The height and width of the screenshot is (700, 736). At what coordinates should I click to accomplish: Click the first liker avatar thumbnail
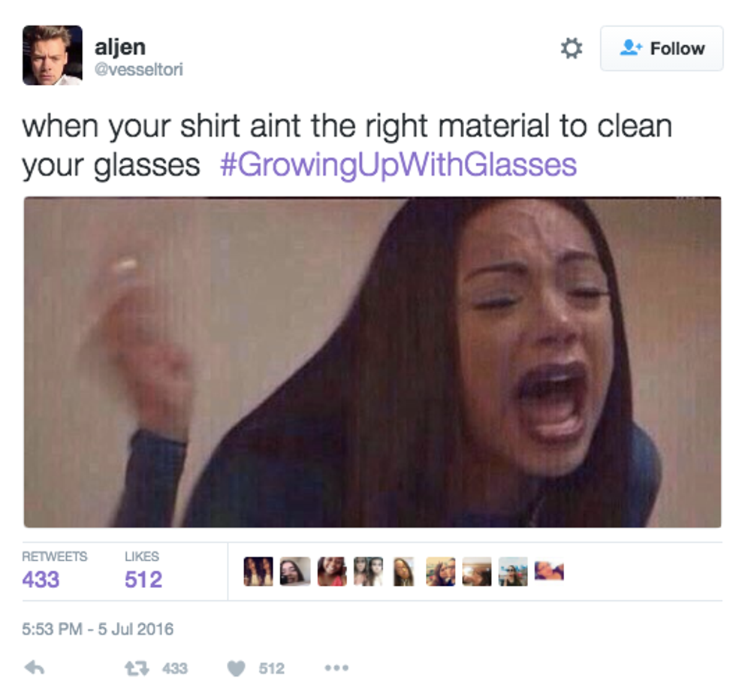click(258, 572)
